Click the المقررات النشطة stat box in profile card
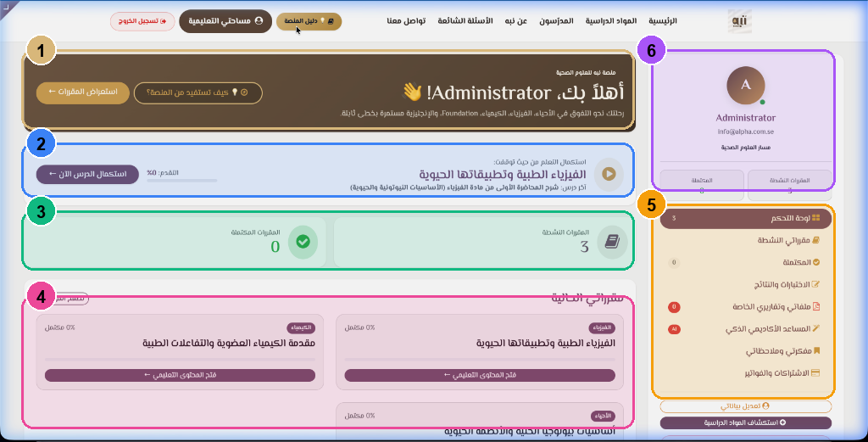This screenshot has height=442, width=868. tap(789, 186)
